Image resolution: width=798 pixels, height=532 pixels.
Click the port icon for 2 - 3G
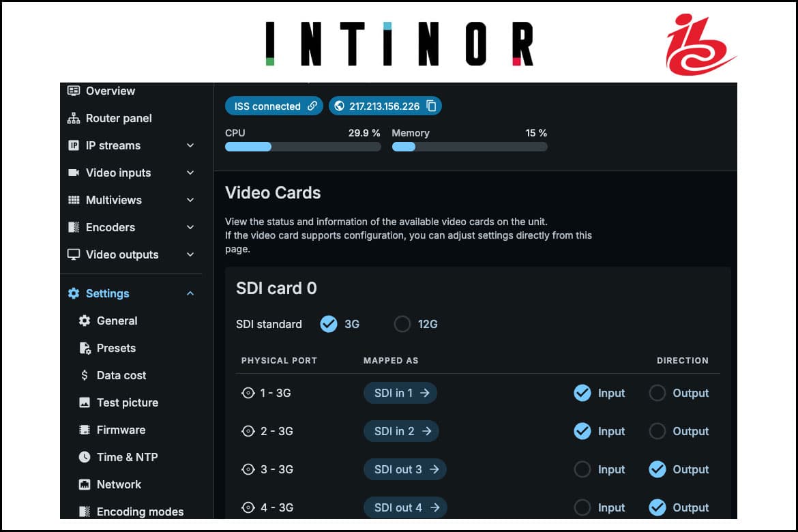[x=248, y=431]
